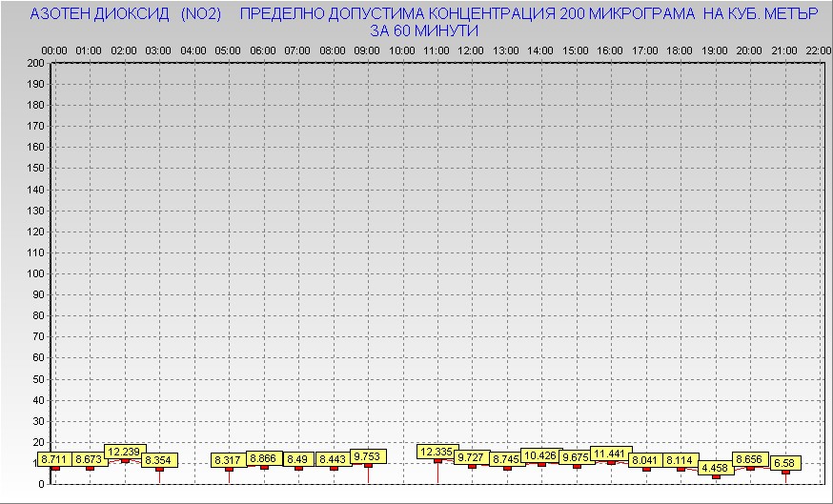Select the 04:00 time axis label

(x=193, y=50)
